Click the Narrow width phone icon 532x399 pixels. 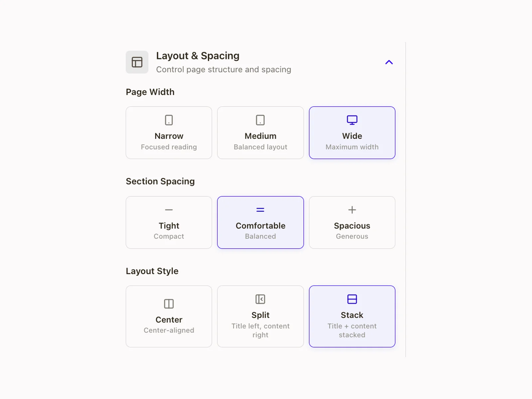click(169, 120)
